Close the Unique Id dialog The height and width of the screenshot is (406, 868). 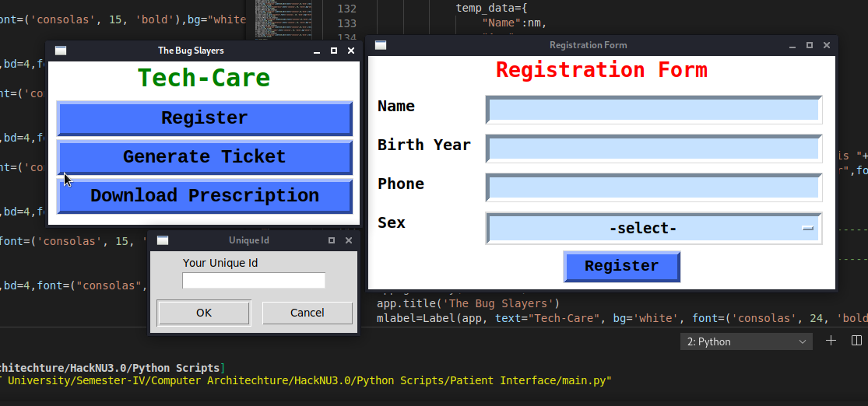point(349,240)
